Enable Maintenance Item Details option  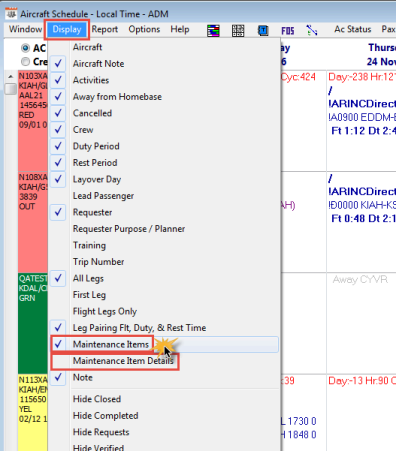123,361
